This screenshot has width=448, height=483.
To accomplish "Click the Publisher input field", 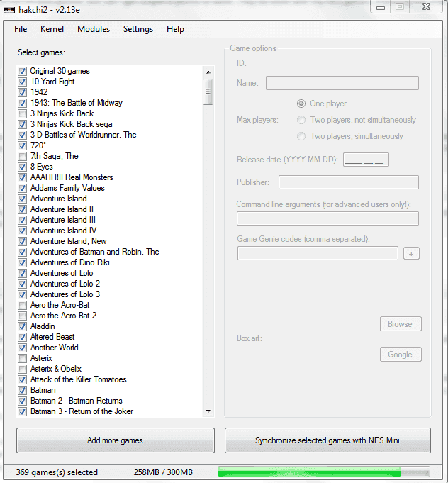I will pos(349,182).
